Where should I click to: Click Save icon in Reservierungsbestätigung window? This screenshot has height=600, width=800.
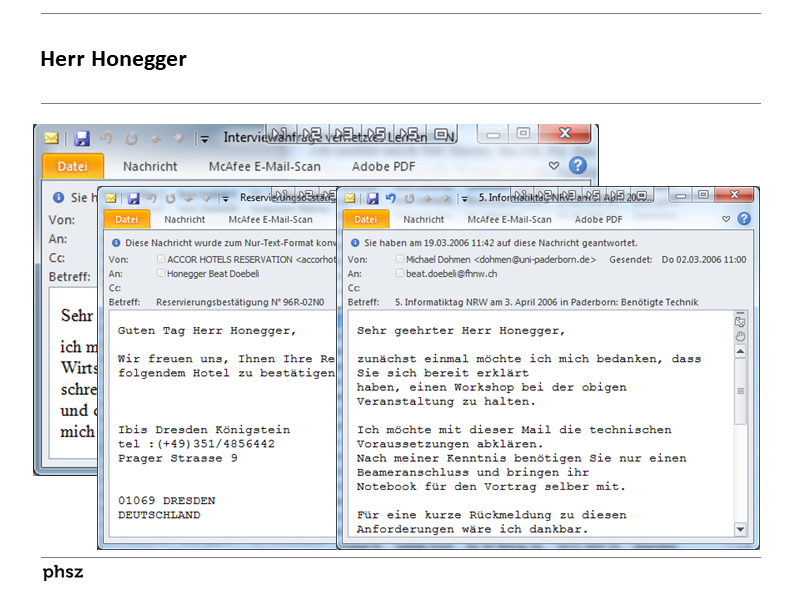pyautogui.click(x=132, y=198)
